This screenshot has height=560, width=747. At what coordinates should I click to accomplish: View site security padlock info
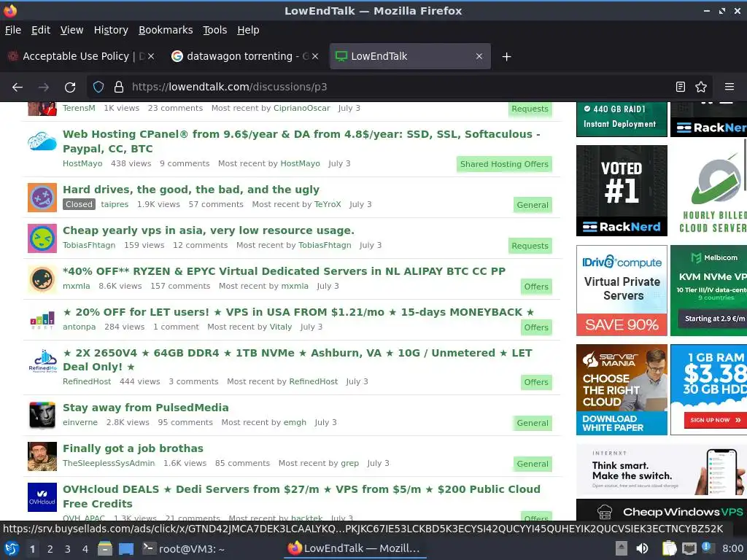tap(119, 87)
